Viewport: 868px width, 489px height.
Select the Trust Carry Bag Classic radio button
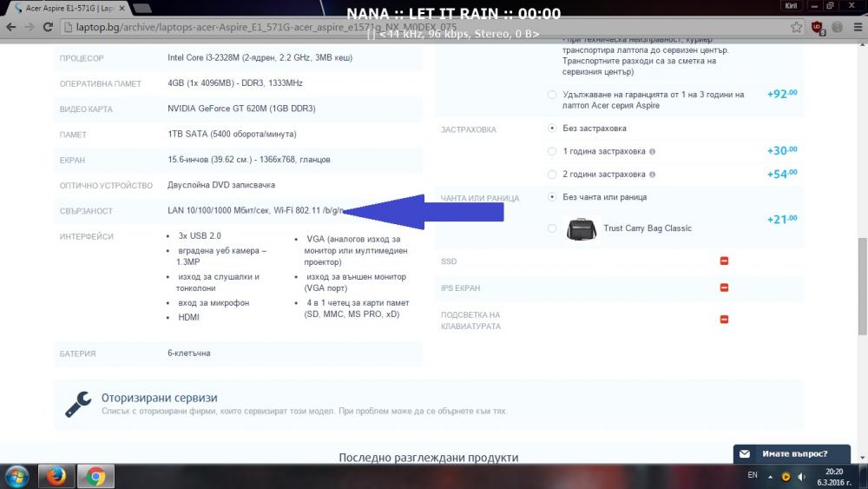tap(552, 228)
